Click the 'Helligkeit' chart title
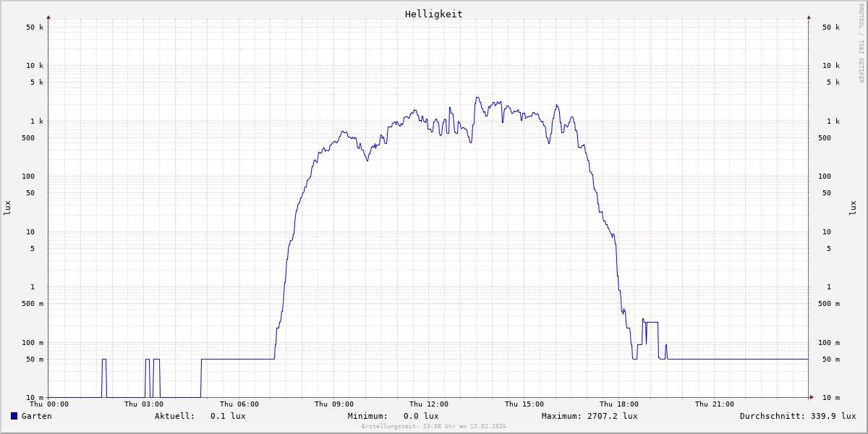Screen dimensions: 868x434 [x=434, y=14]
